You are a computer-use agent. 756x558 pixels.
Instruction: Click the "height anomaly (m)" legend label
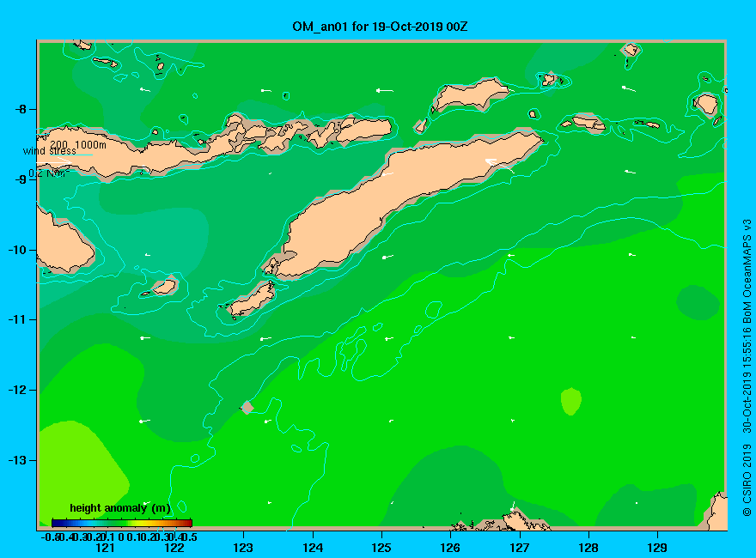(120, 508)
